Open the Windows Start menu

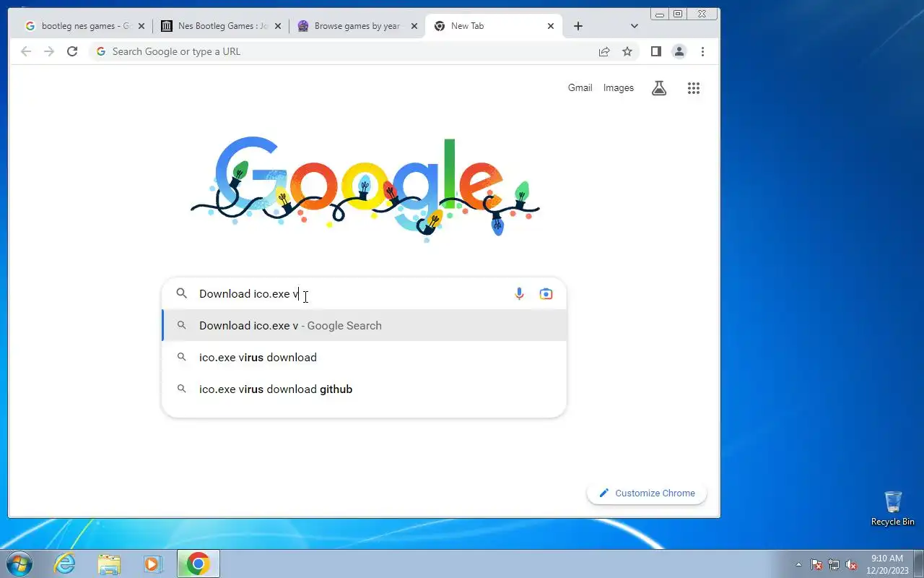19,564
